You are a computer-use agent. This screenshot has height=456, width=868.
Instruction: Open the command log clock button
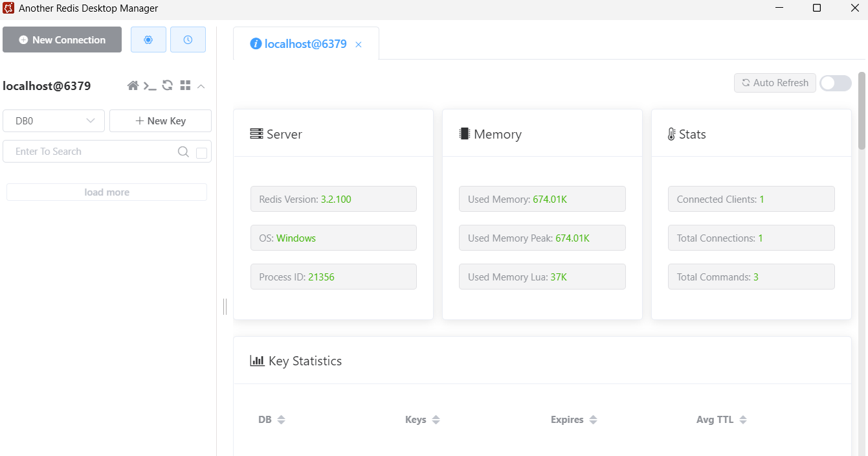(188, 40)
